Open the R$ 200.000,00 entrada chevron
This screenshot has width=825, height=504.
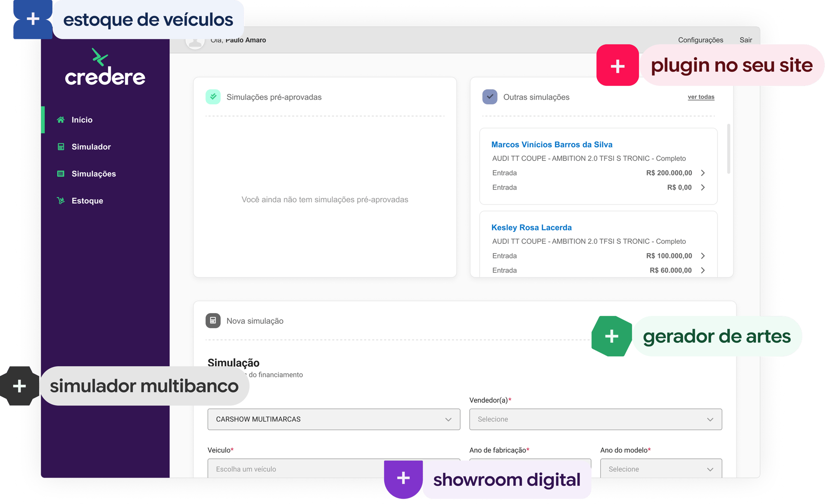tap(702, 173)
